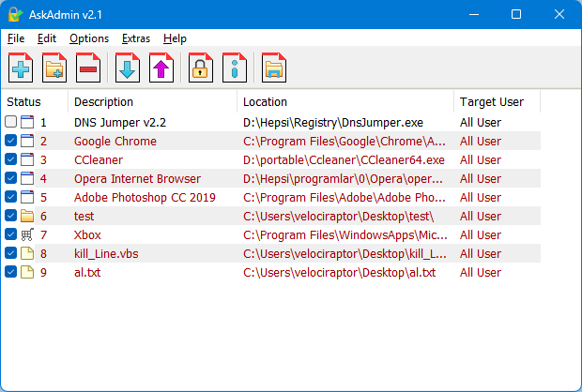Click the Add Folder toolbar icon

[x=54, y=68]
